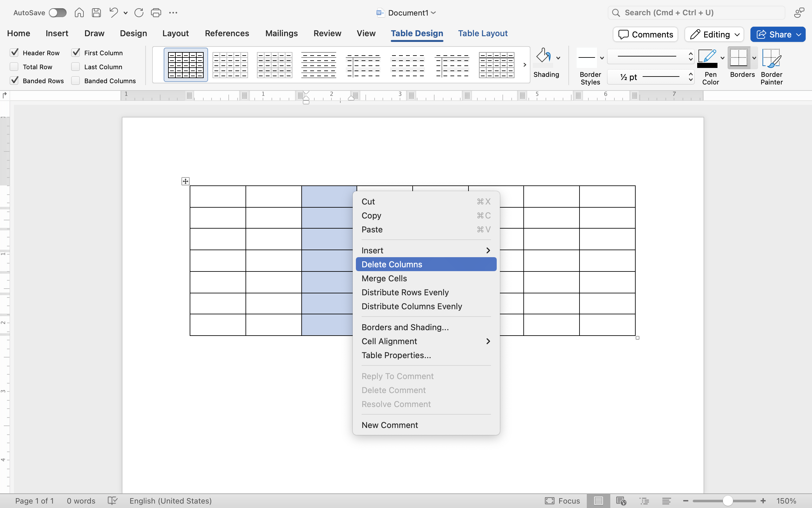Click the Home icon in title bar
Screen dimensions: 812x508
pyautogui.click(x=79, y=13)
